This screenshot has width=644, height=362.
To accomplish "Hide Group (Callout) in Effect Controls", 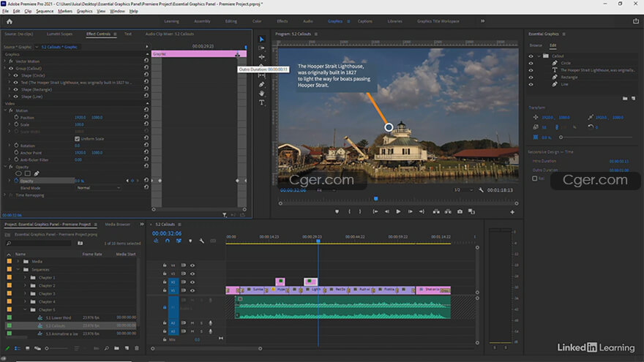I will [11, 69].
